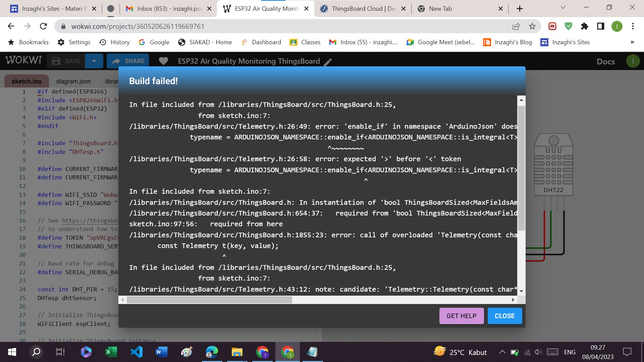The height and width of the screenshot is (362, 644).
Task: Open the Extensions puzzle icon
Action: click(x=585, y=26)
